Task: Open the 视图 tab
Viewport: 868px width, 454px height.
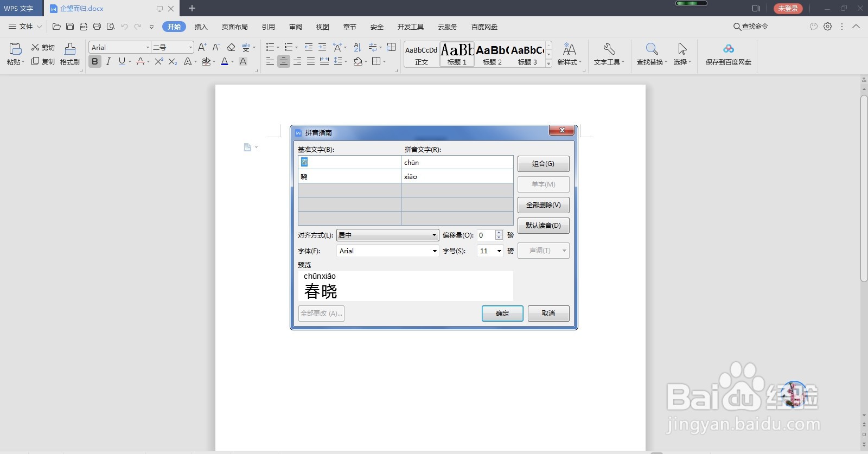Action: click(x=323, y=27)
